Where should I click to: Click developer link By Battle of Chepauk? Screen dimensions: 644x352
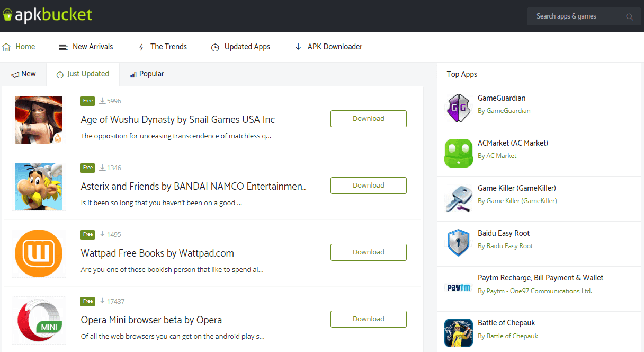pyautogui.click(x=508, y=336)
